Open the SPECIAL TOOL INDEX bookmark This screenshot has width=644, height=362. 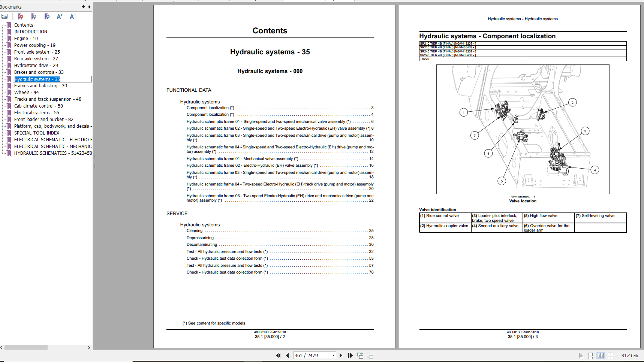tap(37, 133)
